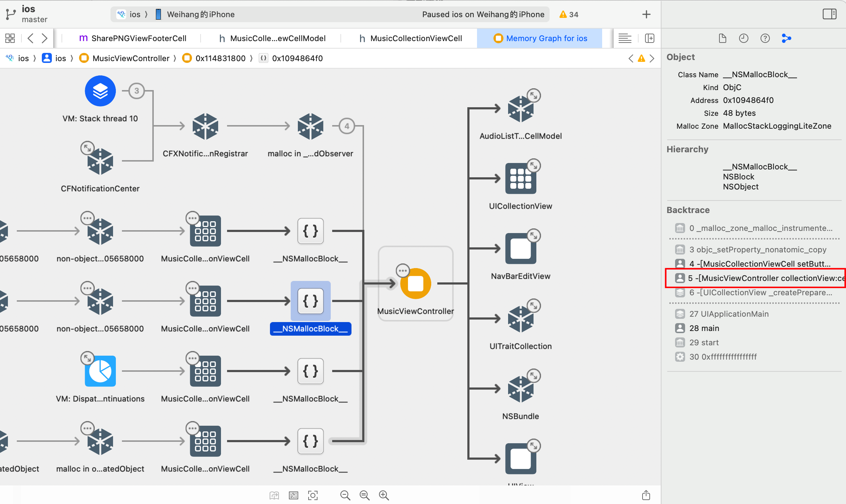Switch to MusicColle...ewCellModel tab
Screen dimensions: 846x504
[x=272, y=38]
